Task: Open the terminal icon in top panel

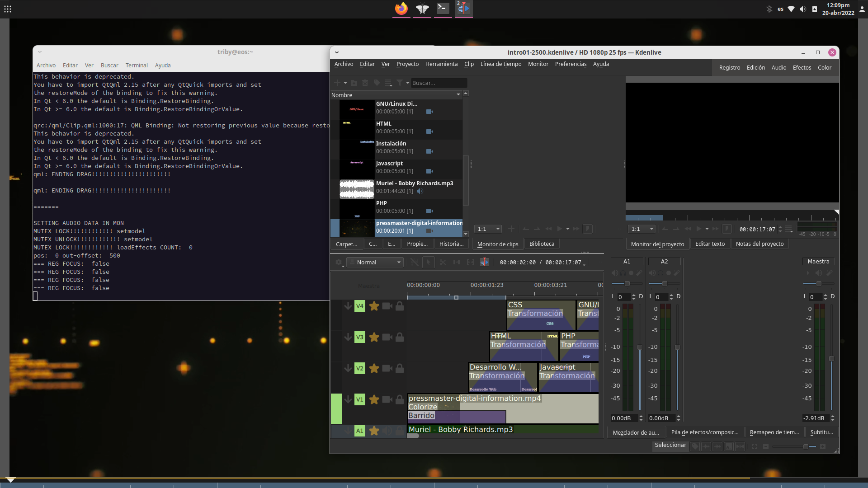Action: [443, 9]
